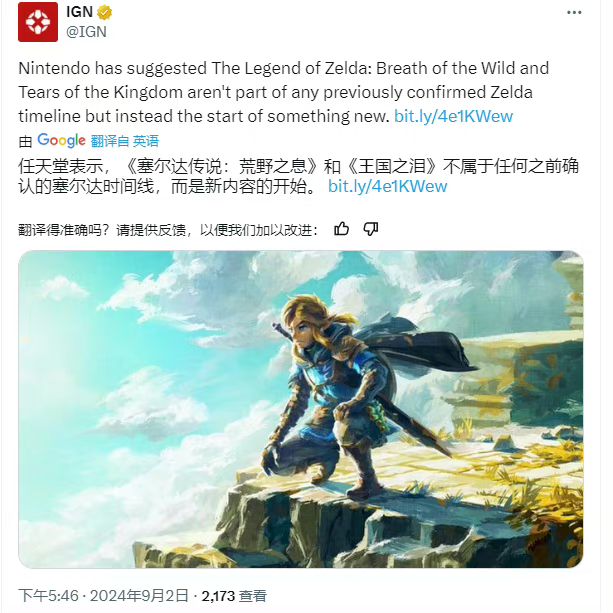Click the gold verified badge next to IGN

pos(104,13)
